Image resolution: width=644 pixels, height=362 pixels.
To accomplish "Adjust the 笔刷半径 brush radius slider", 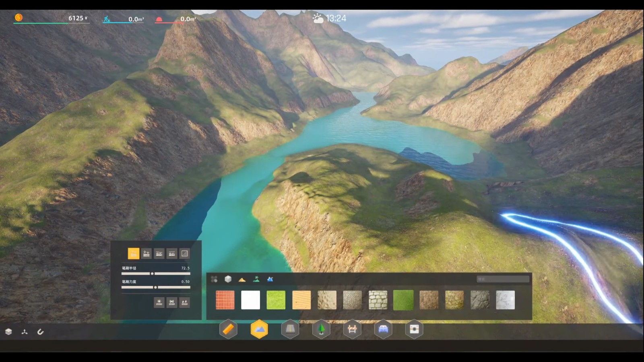I will tap(152, 274).
